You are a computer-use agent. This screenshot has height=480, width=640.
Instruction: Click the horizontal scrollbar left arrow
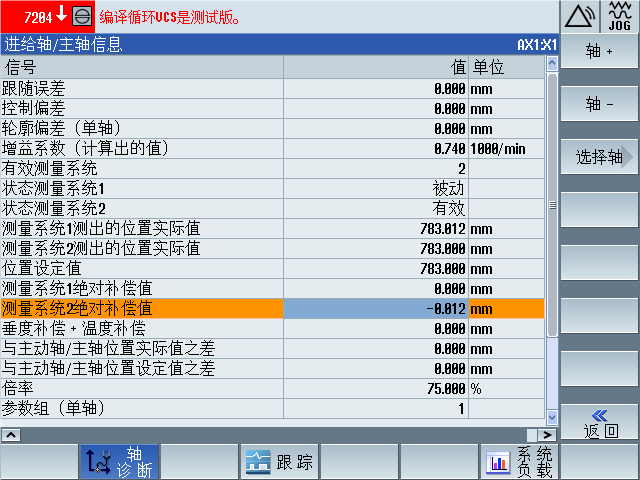pos(9,435)
